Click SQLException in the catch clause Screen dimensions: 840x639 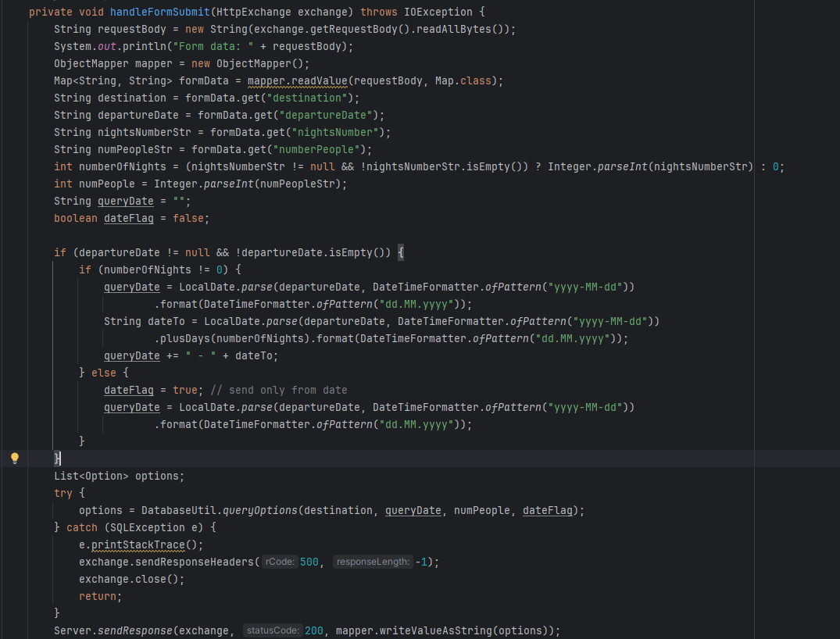pyautogui.click(x=141, y=527)
